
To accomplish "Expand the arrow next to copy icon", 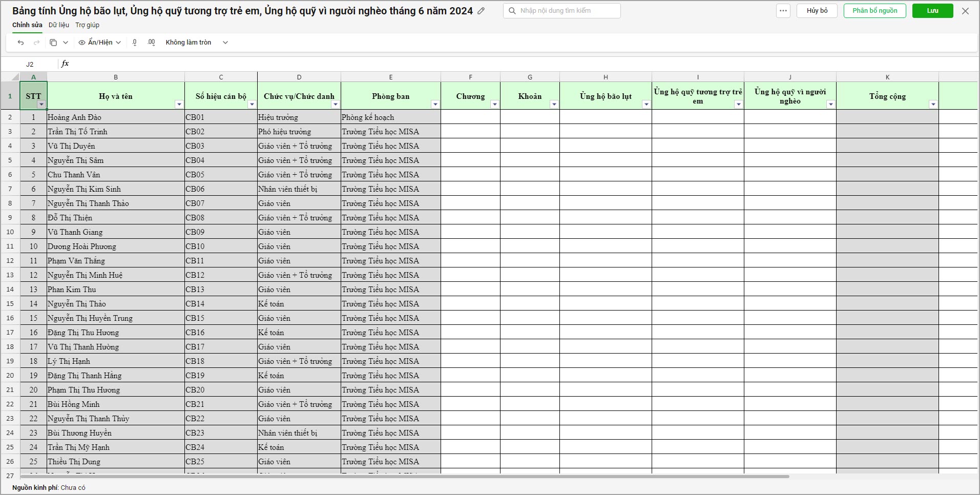I will [66, 43].
